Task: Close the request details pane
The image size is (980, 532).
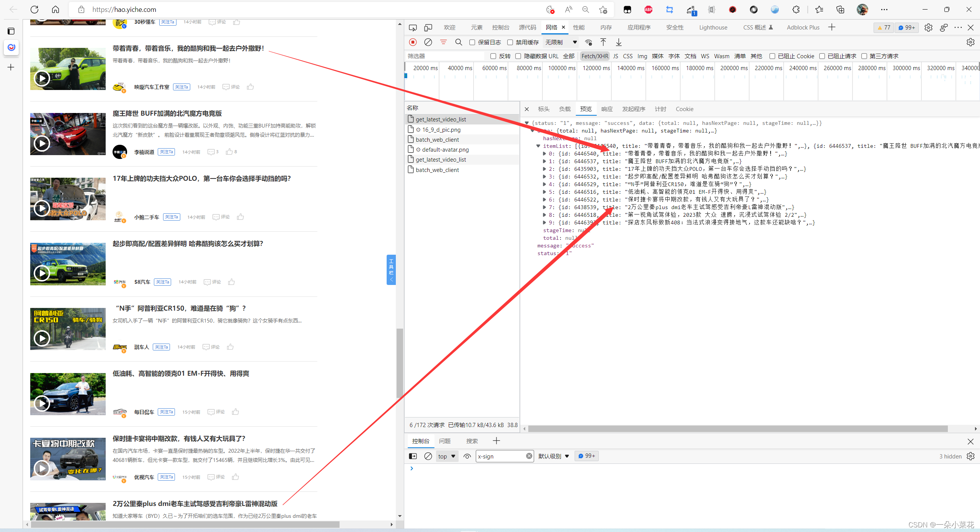Action: point(527,109)
